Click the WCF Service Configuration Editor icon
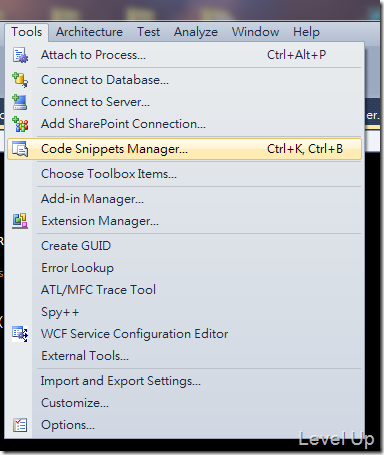 pos(20,334)
